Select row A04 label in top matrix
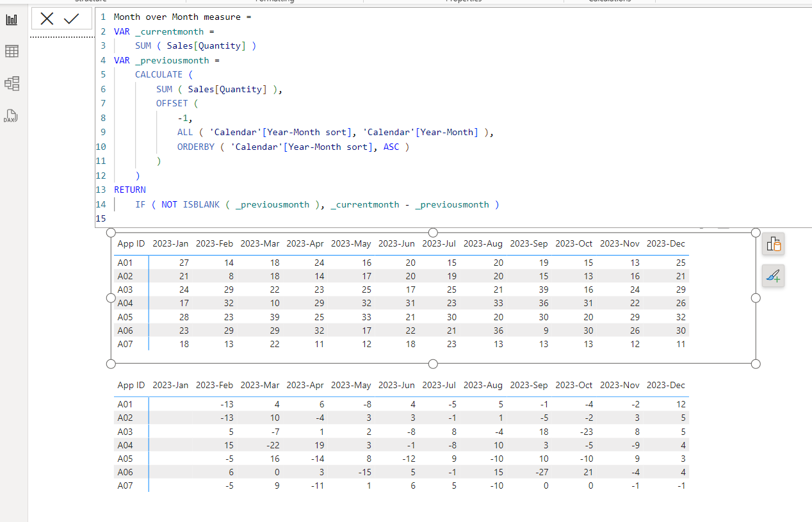The width and height of the screenshot is (812, 522). pos(125,304)
